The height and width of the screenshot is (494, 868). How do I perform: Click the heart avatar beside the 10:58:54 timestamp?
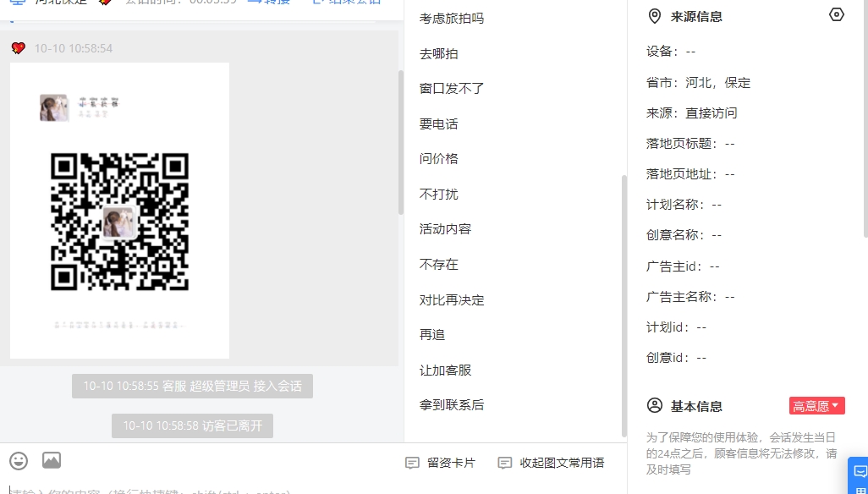point(19,48)
